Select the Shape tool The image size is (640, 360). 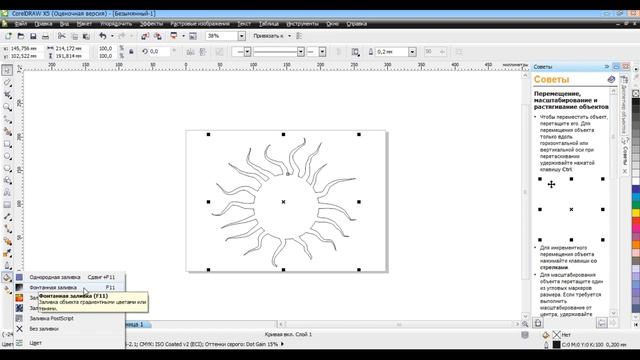click(x=7, y=82)
